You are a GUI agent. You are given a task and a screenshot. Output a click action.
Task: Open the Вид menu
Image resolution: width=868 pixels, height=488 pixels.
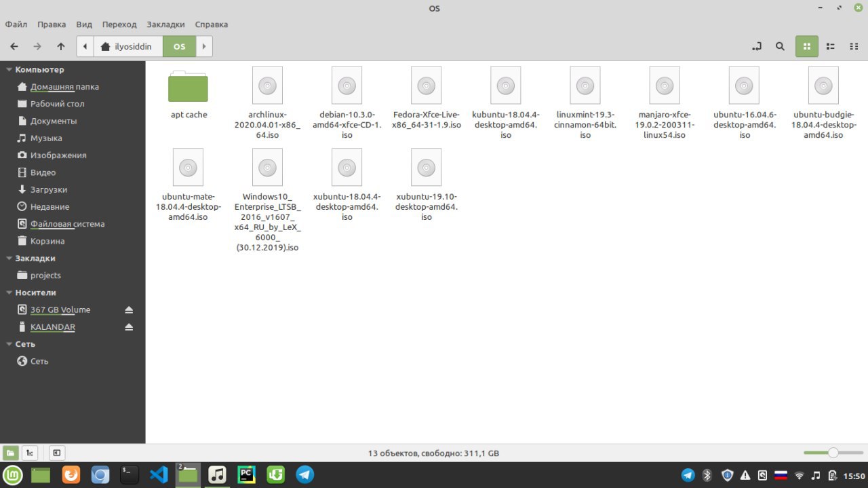point(84,24)
